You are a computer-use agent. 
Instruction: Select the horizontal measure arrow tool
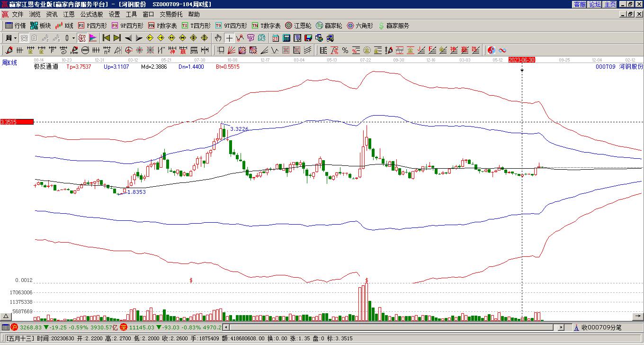(x=205, y=50)
